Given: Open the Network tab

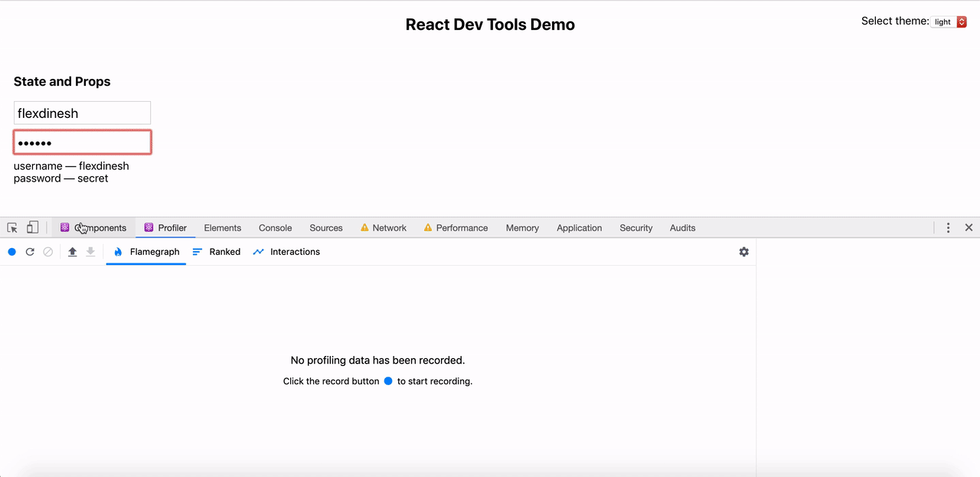Looking at the screenshot, I should pyautogui.click(x=383, y=227).
